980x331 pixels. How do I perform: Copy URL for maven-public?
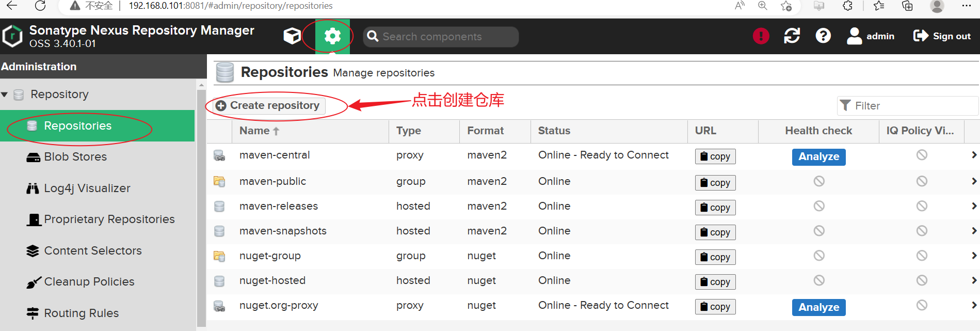tap(715, 183)
